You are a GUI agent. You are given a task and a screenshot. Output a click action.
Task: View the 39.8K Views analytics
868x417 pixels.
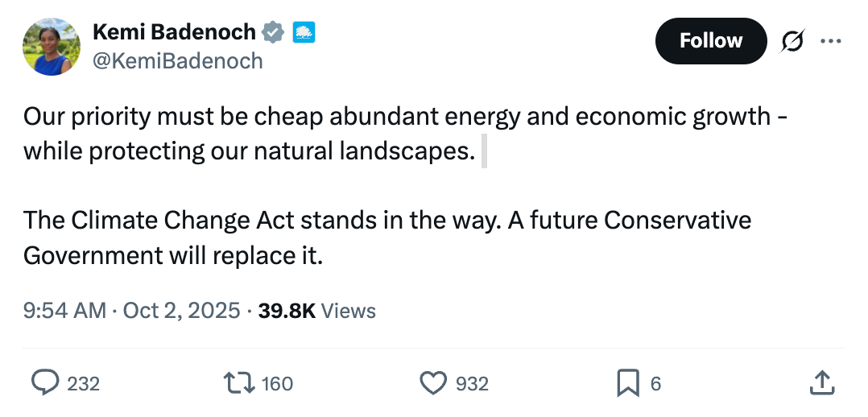316,310
